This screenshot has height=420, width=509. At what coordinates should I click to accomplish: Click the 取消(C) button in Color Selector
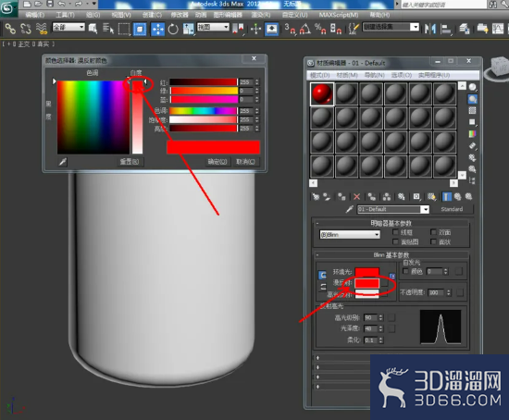245,162
